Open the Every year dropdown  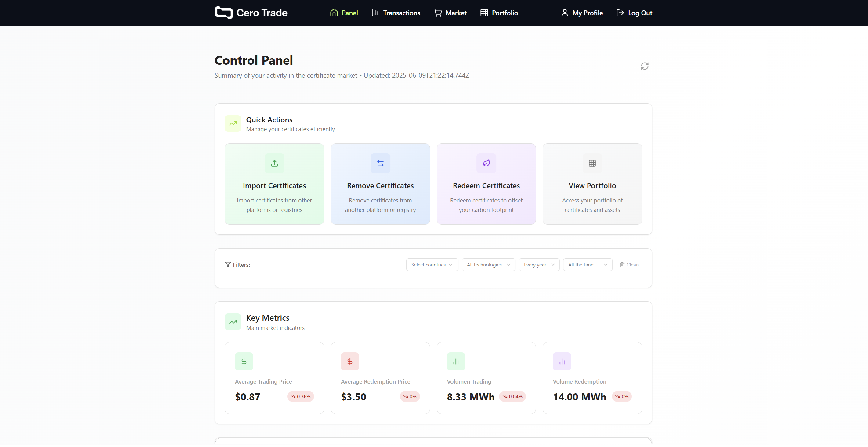pyautogui.click(x=538, y=265)
